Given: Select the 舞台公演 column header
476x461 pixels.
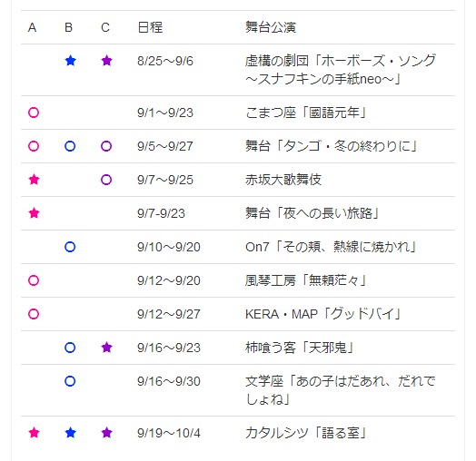Looking at the screenshot, I should (x=271, y=27).
